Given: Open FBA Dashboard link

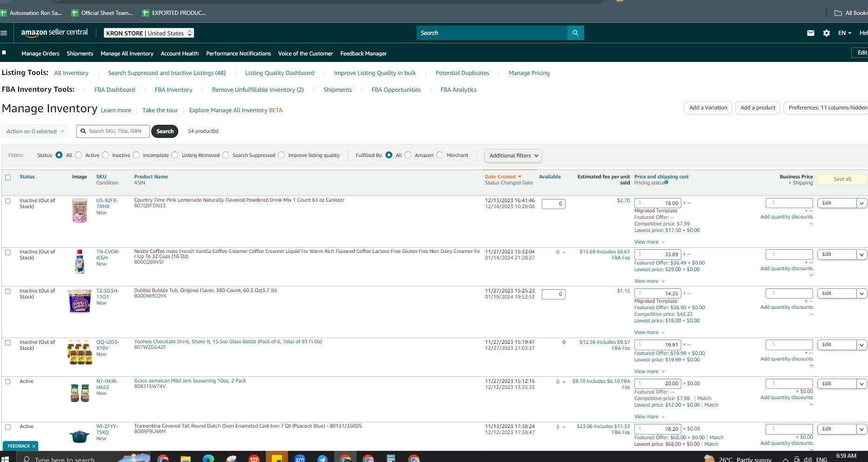Looking at the screenshot, I should pos(114,90).
